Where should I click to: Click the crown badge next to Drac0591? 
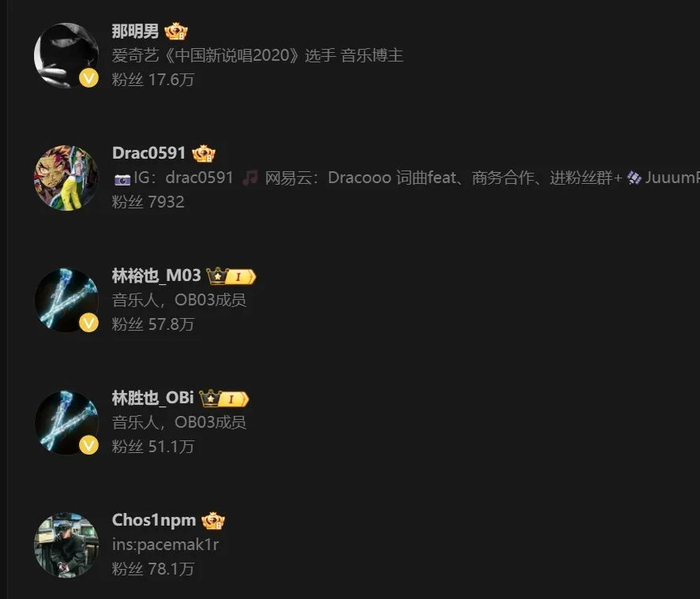coord(204,154)
